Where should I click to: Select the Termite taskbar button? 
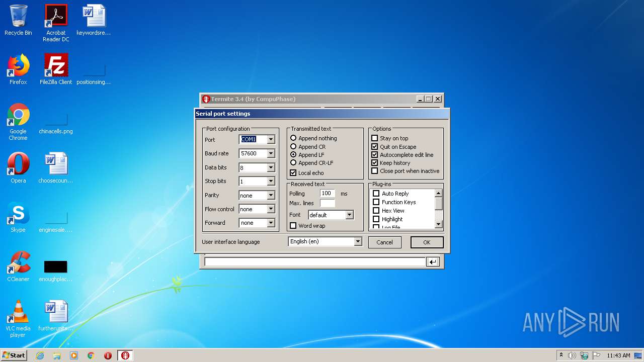tap(125, 355)
